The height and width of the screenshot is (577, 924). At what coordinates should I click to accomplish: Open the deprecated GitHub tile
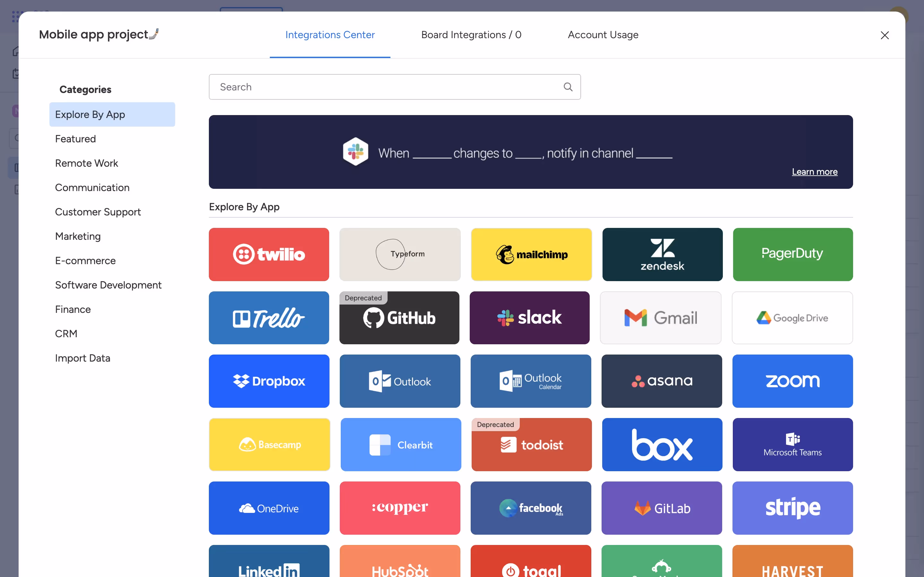pyautogui.click(x=399, y=317)
